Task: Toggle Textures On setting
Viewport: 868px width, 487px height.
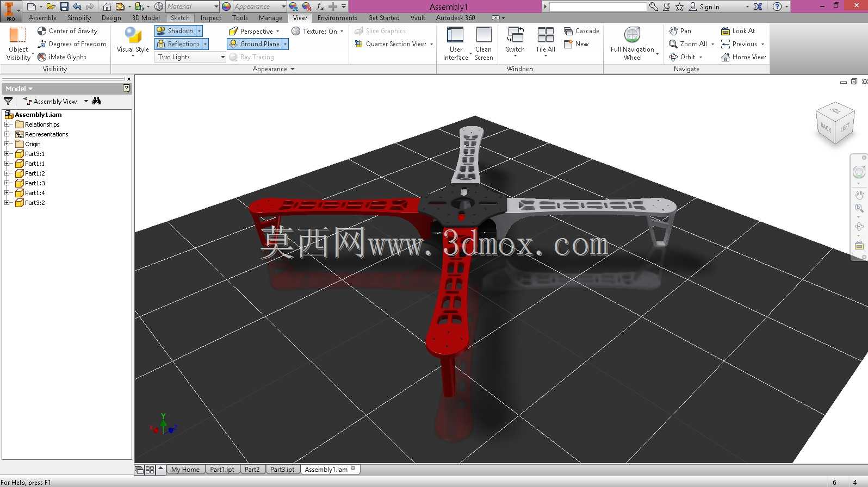Action: (x=318, y=32)
